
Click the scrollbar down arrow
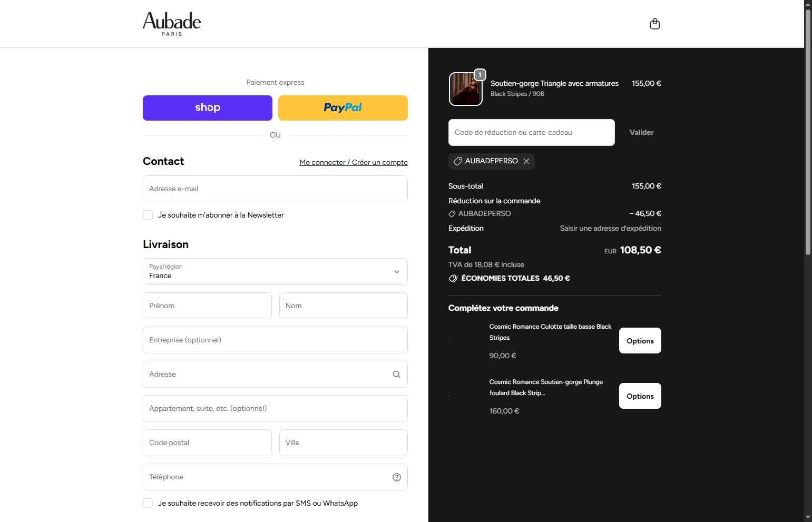click(808, 517)
